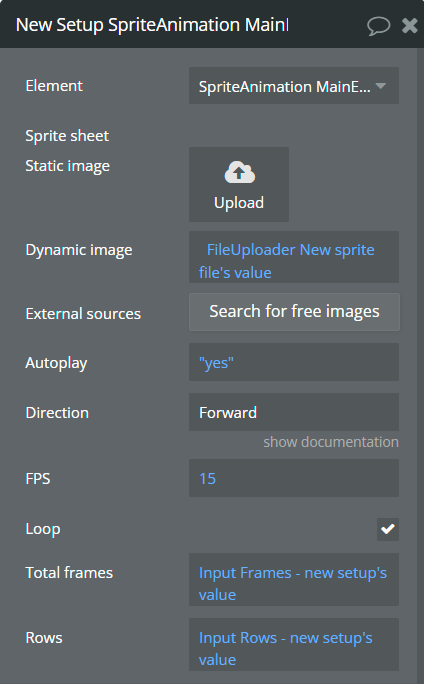Click the Static image label
This screenshot has width=424, height=684.
[68, 166]
